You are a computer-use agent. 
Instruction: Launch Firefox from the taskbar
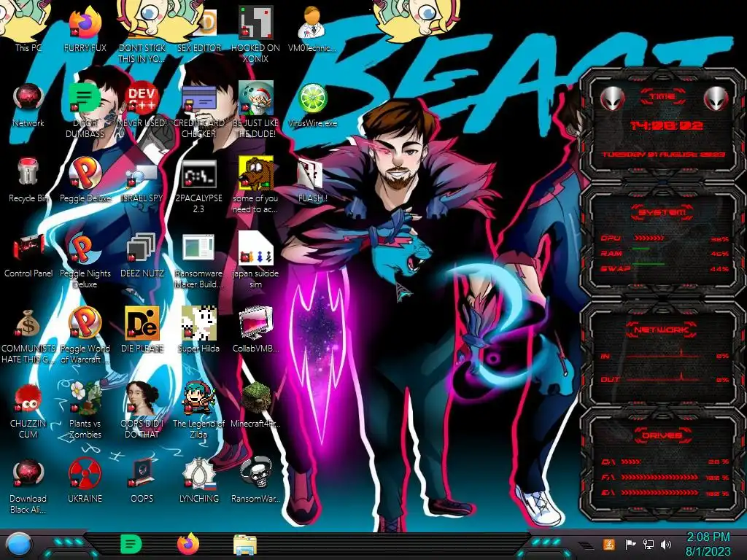[188, 544]
